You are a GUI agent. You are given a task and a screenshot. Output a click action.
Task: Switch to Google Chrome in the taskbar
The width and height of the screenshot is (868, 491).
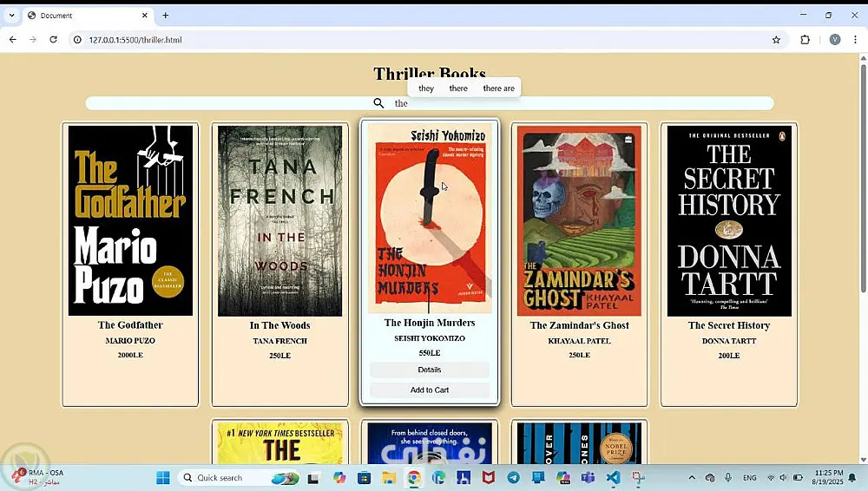(414, 477)
